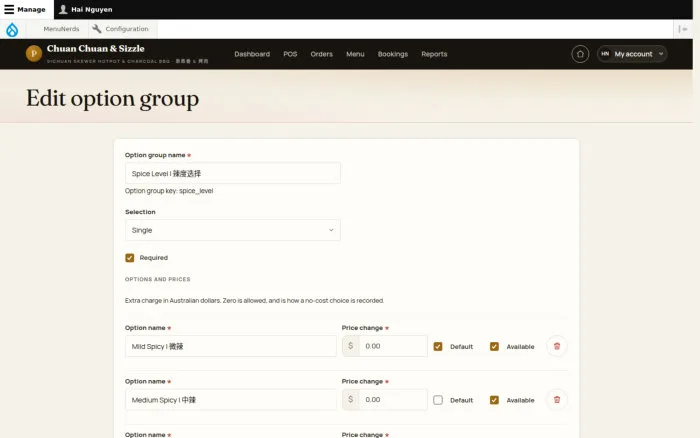
Task: Open the Manage hamburger menu
Action: [25, 9]
